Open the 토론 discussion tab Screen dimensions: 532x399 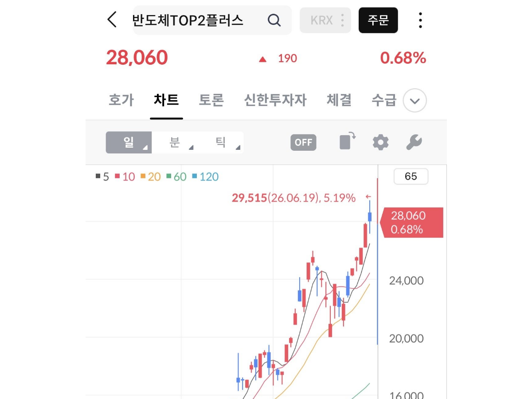(211, 100)
